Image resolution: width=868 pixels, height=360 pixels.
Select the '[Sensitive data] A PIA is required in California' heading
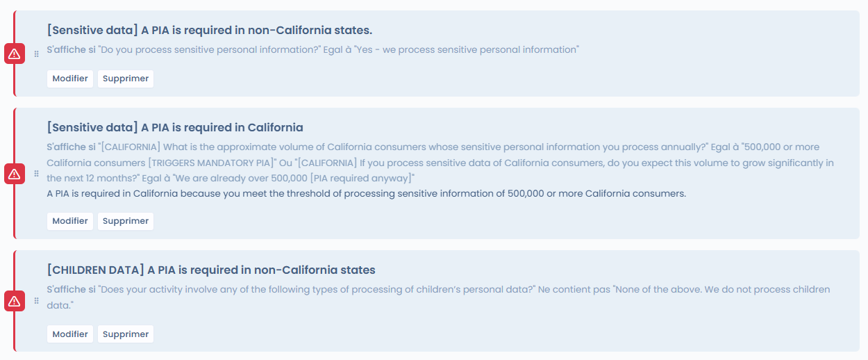tap(175, 128)
